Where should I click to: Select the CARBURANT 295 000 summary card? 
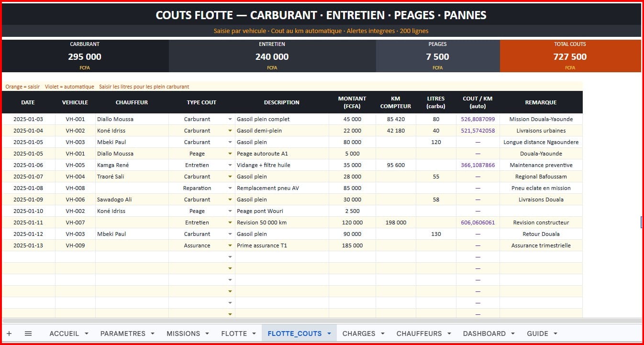(x=85, y=56)
